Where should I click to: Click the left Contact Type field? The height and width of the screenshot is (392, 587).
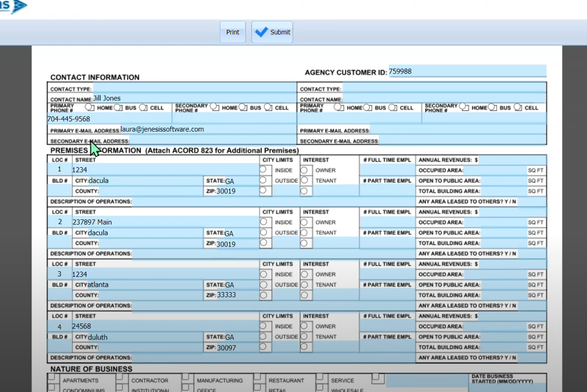click(x=194, y=88)
